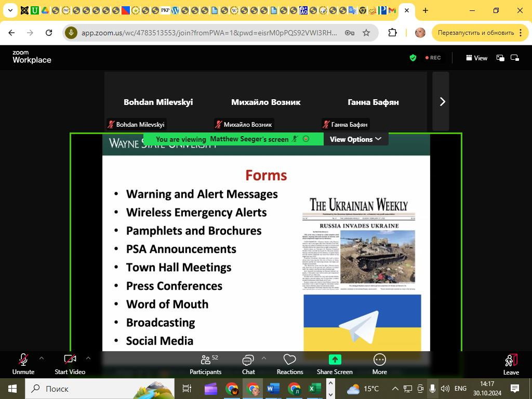Open the Chrome tab search dropdown
This screenshot has width=532, height=399.
coord(10,10)
